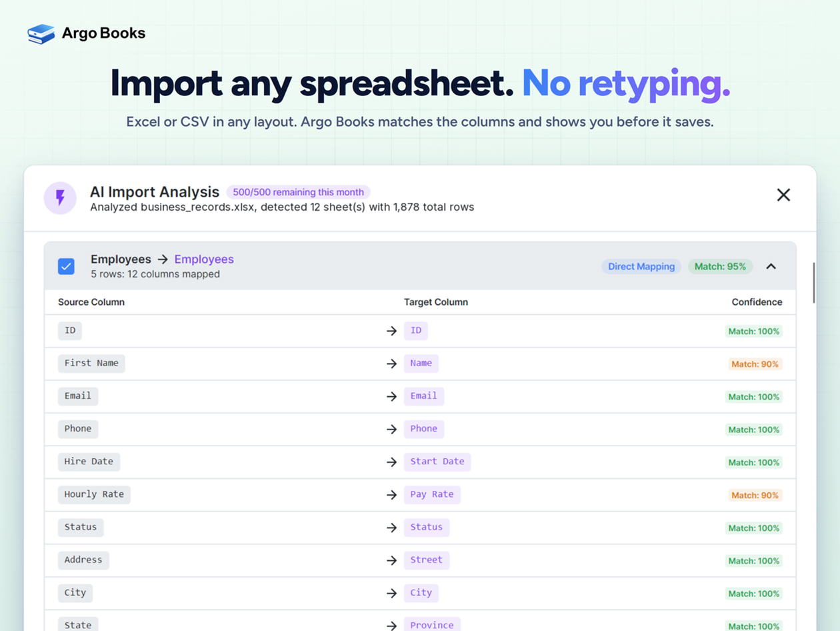Viewport: 840px width, 631px height.
Task: Click the Province target column chip
Action: tap(432, 625)
